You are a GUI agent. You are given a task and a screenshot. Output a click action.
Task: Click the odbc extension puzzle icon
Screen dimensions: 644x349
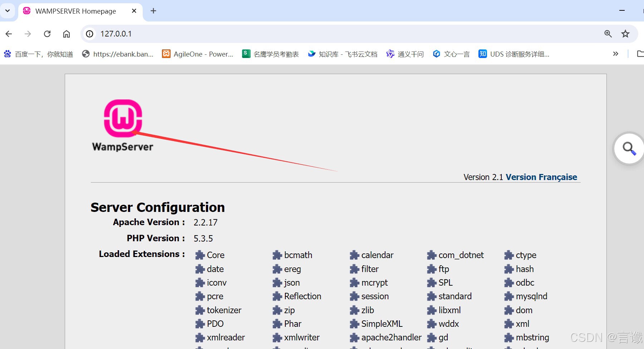(x=509, y=283)
